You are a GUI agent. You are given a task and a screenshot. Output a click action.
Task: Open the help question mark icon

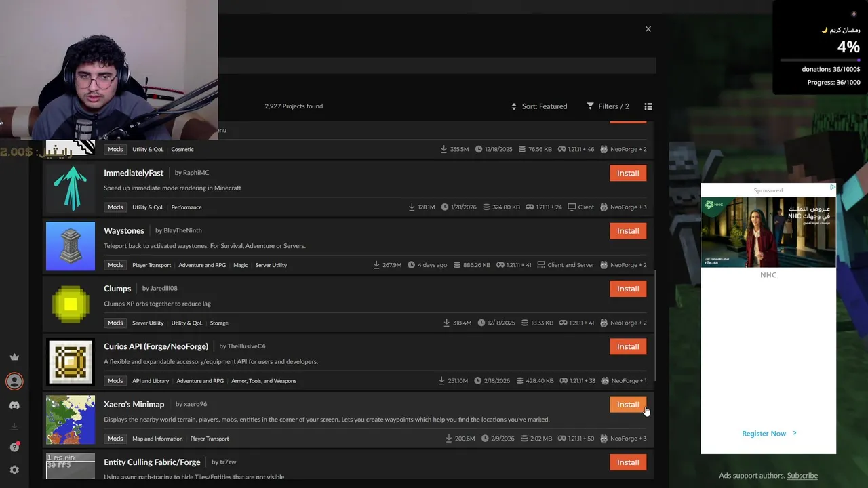(x=14, y=447)
